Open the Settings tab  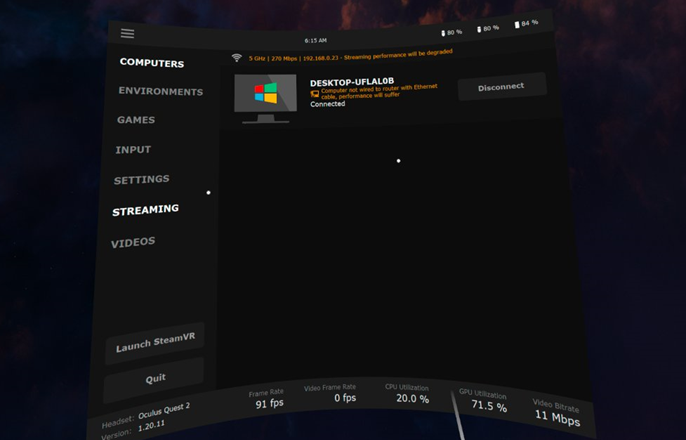tap(141, 179)
